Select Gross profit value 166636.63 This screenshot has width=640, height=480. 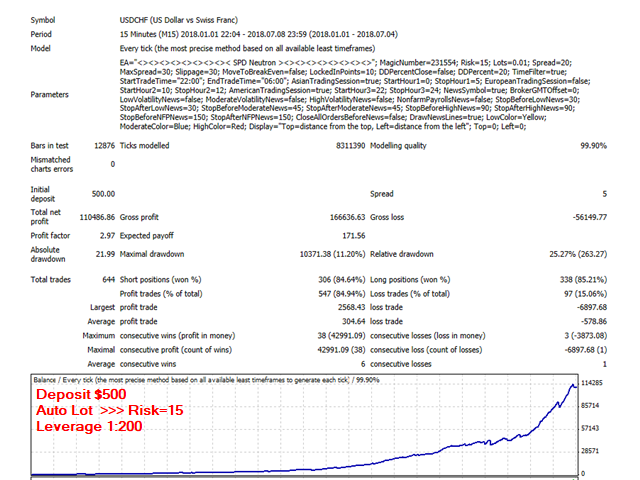tap(347, 217)
